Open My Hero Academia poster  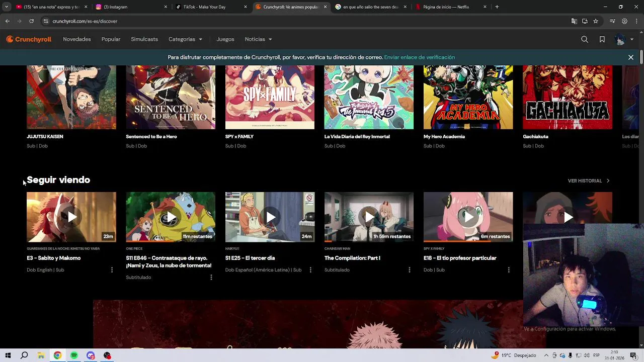click(x=468, y=97)
